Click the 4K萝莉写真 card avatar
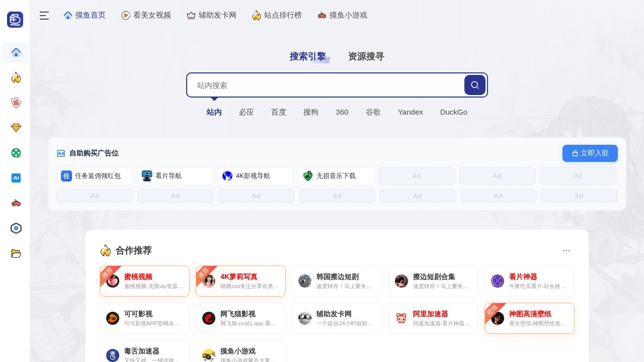This screenshot has height=362, width=644. 209,281
